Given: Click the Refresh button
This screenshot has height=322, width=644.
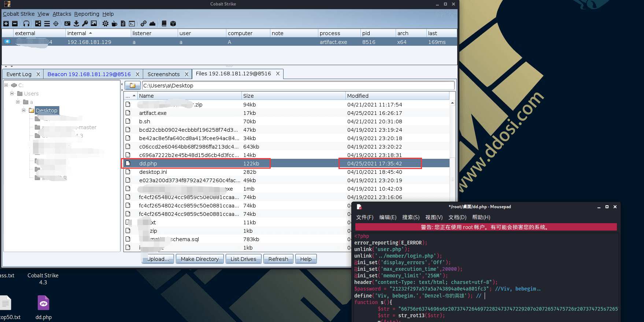Looking at the screenshot, I should [278, 259].
